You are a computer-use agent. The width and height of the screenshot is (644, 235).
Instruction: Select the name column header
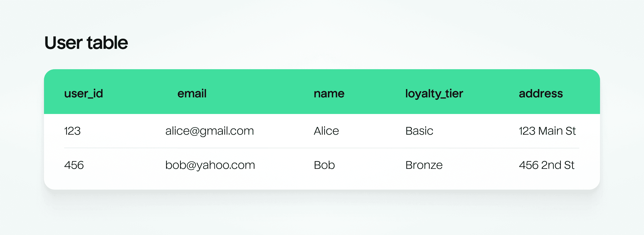(329, 94)
